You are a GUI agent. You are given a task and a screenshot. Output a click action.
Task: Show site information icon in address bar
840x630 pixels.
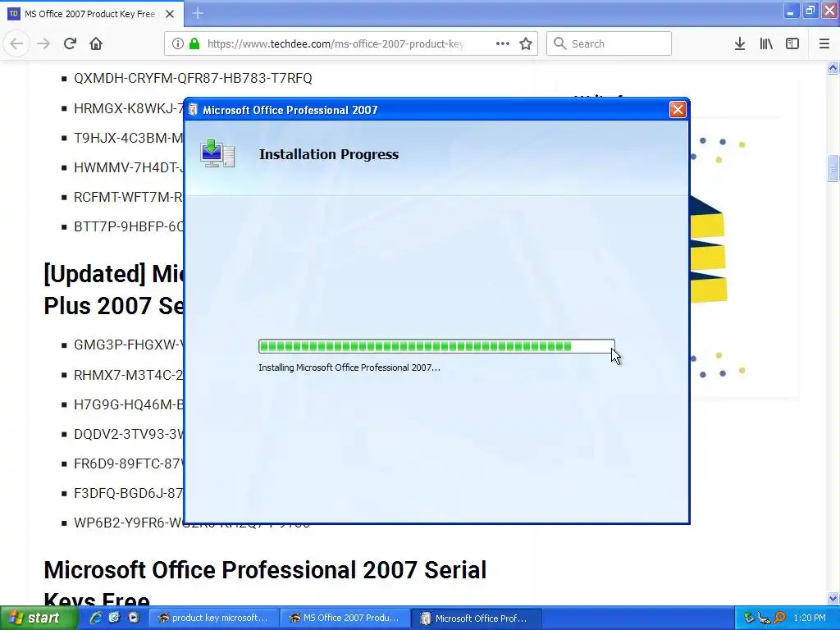[178, 43]
